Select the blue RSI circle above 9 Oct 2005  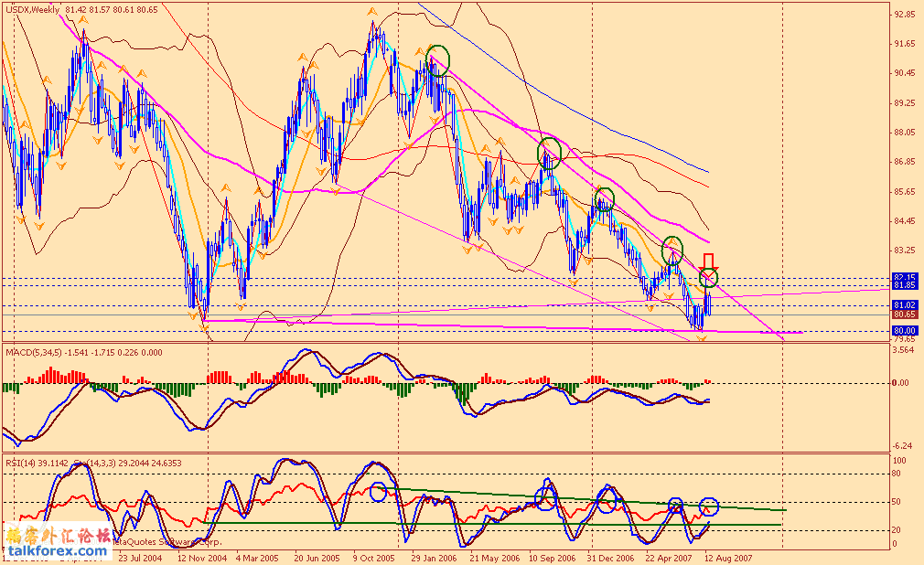pos(379,492)
